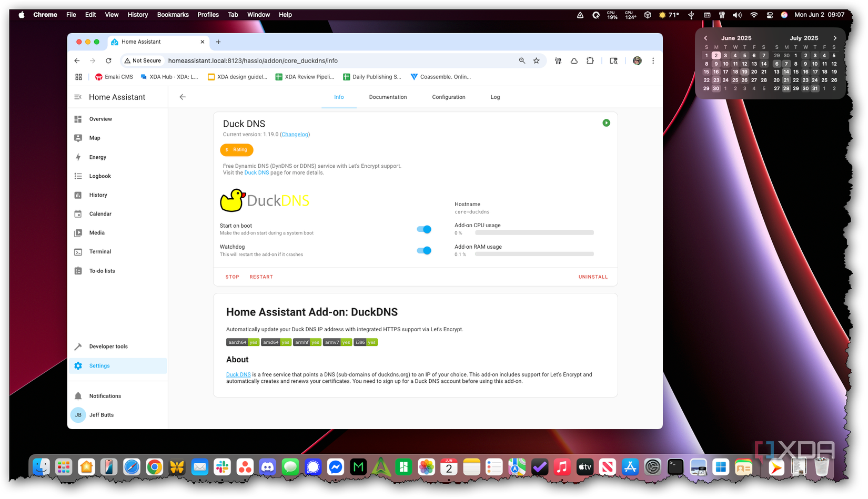The image size is (868, 499).
Task: Click the green add-on running status icon
Action: (x=606, y=123)
